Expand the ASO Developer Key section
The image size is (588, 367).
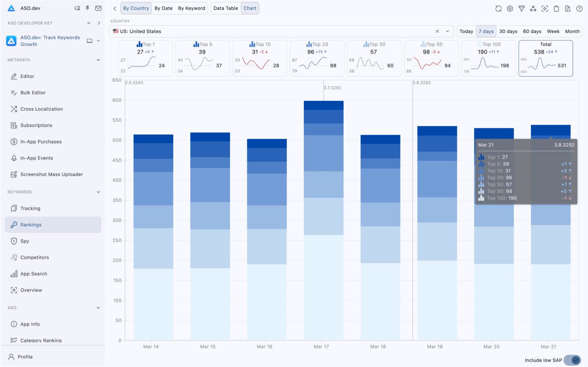coord(98,23)
